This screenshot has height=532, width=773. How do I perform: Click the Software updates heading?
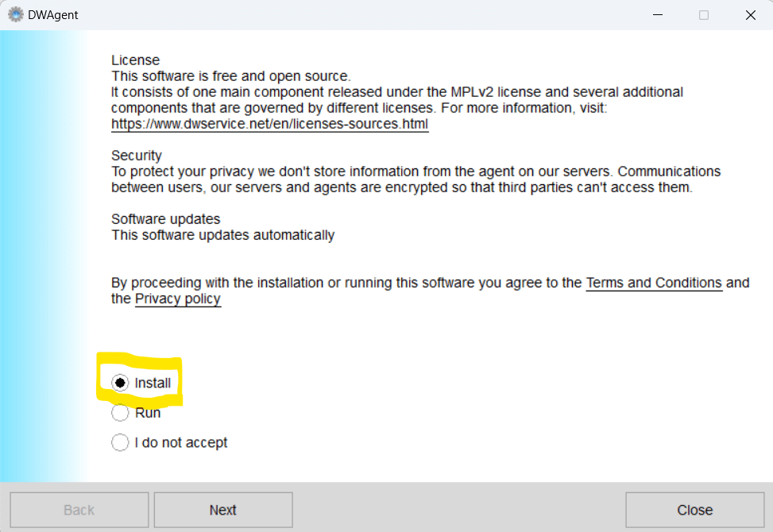(165, 218)
